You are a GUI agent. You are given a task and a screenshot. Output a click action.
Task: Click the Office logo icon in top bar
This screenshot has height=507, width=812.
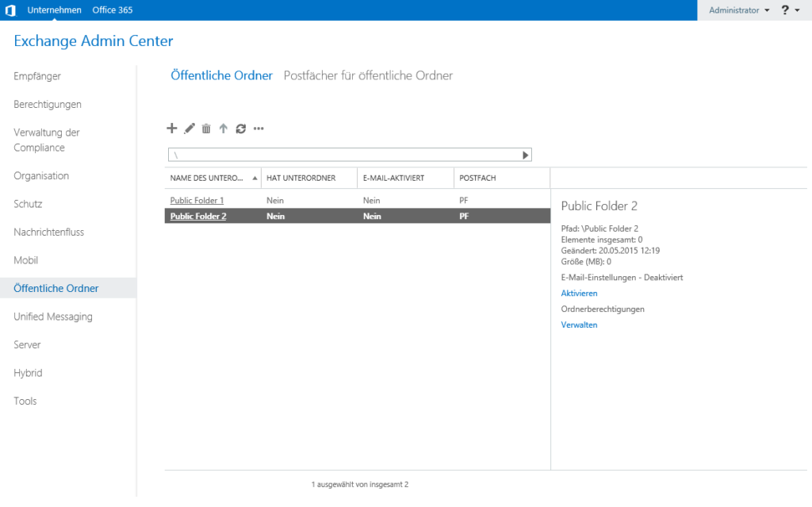10,10
